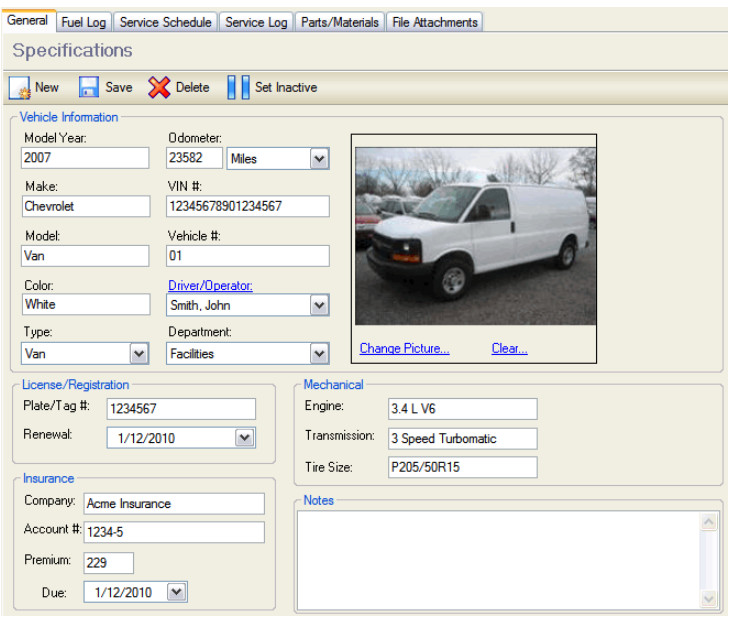Switch to the Service Log tab
Screen dimensions: 729x617
click(x=256, y=22)
